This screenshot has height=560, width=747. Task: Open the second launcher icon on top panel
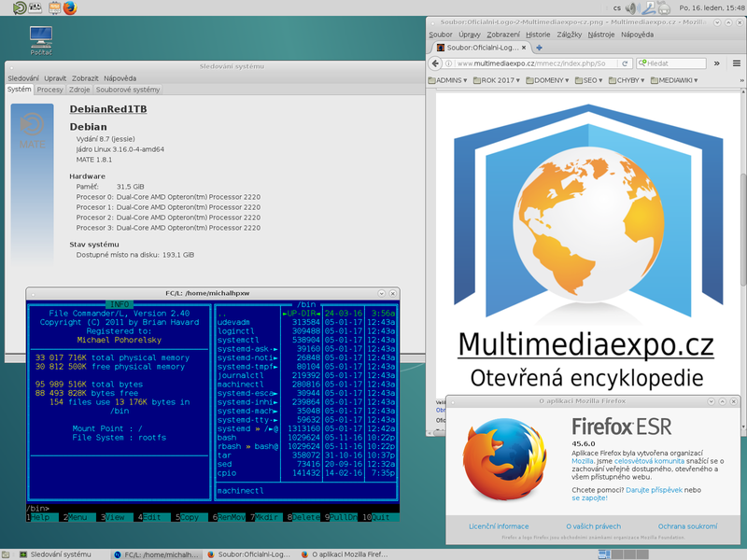[x=35, y=7]
